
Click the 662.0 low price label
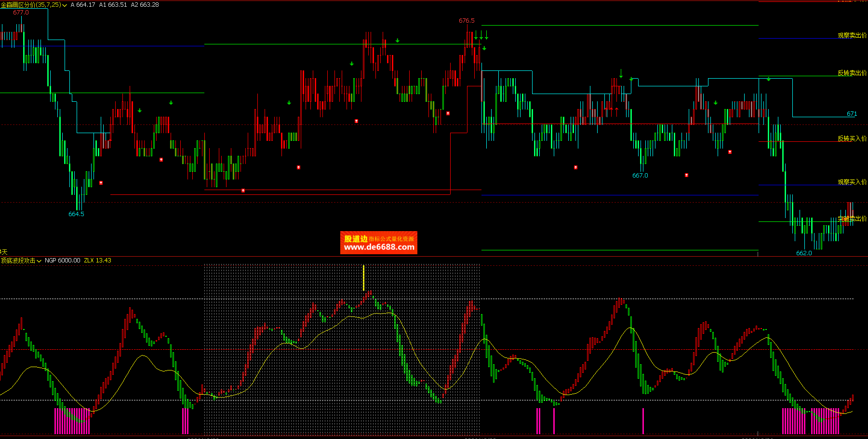click(x=804, y=253)
